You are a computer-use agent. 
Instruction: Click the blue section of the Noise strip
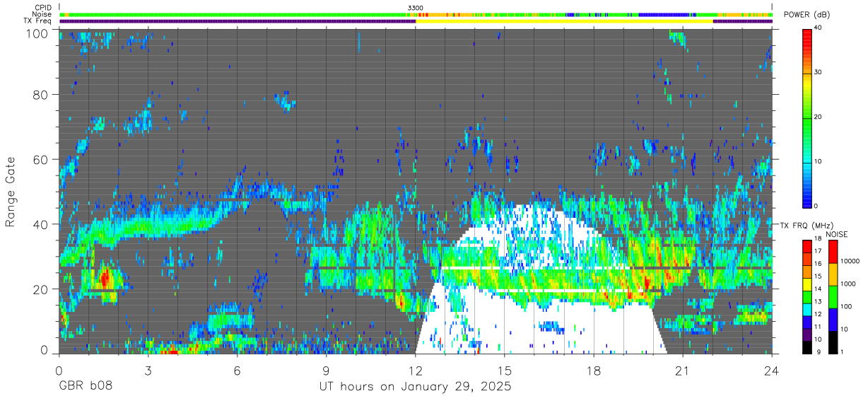(x=663, y=14)
